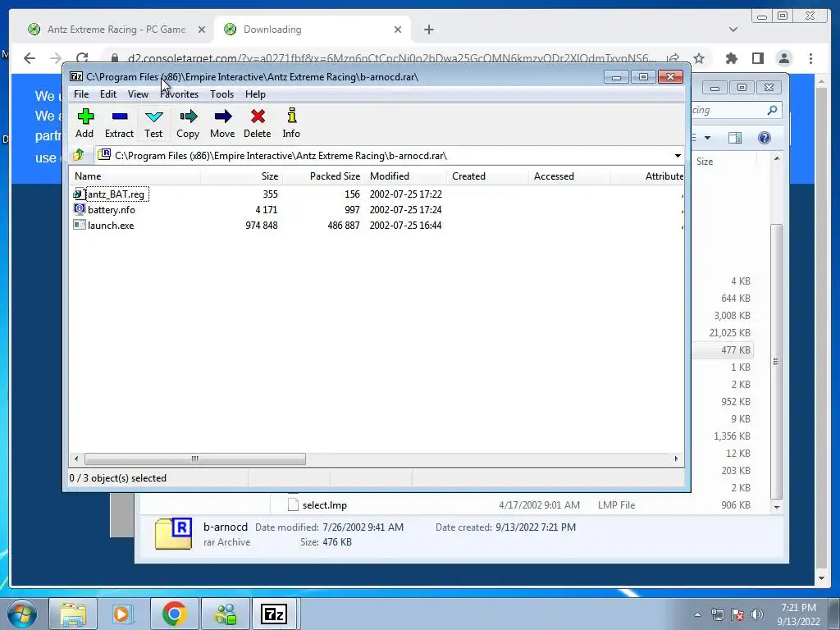
Task: Click the Explorer scrollbar down arrow
Action: click(x=777, y=507)
